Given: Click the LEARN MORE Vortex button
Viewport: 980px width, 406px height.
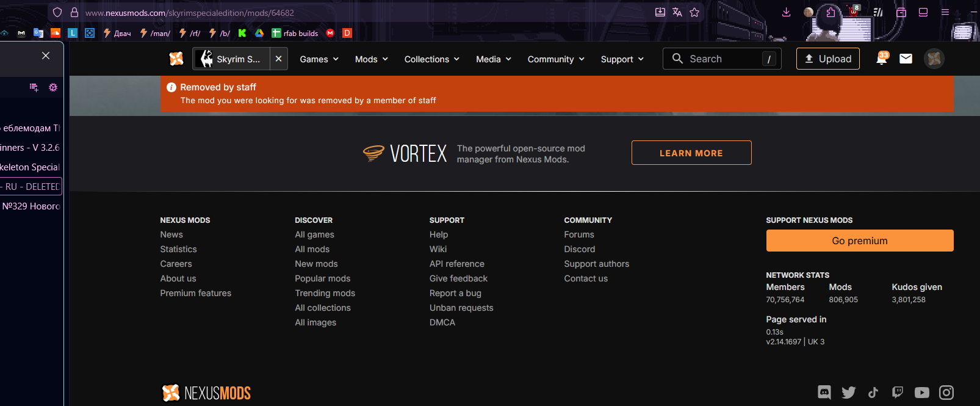Looking at the screenshot, I should click(691, 153).
